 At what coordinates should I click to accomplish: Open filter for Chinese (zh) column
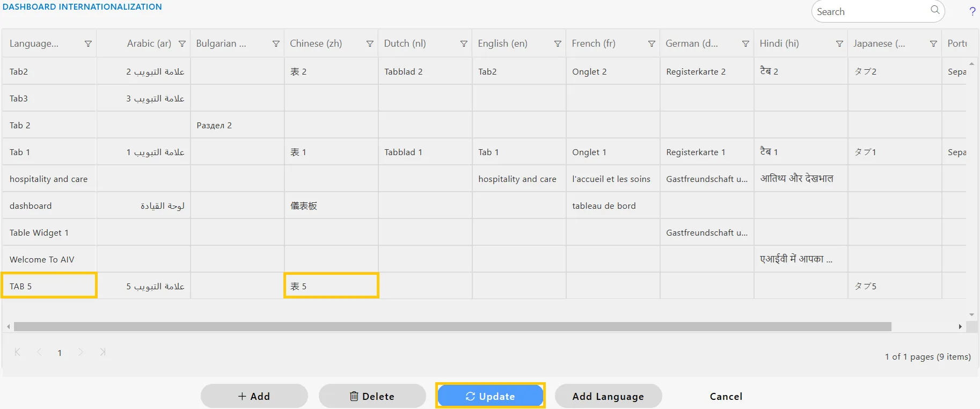pos(370,43)
